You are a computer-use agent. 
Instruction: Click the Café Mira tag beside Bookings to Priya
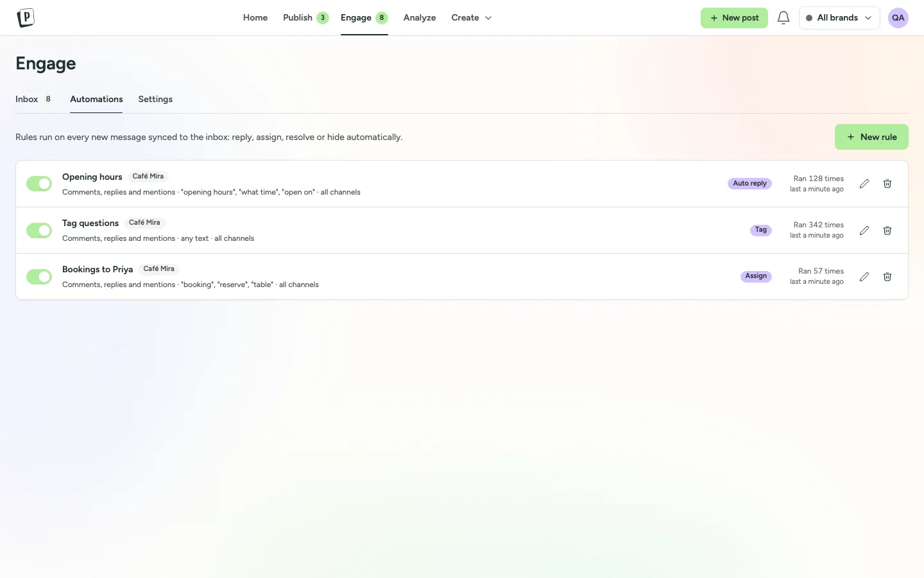159,269
